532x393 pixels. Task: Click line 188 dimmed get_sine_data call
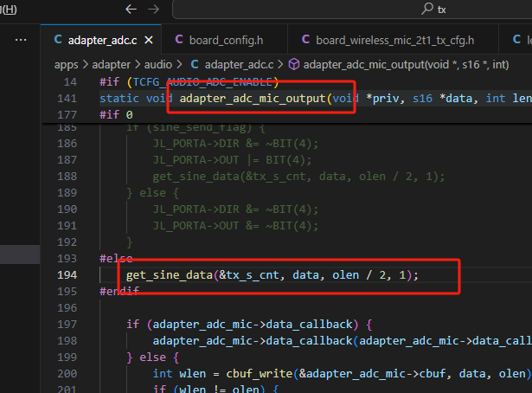[x=298, y=177]
